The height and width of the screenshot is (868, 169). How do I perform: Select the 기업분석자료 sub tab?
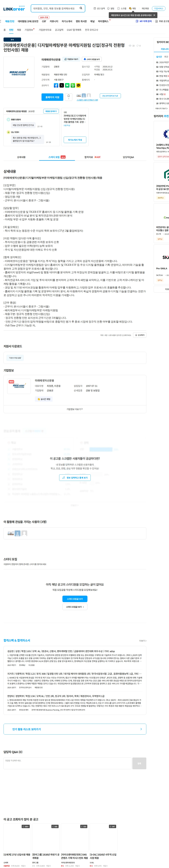pyautogui.click(x=45, y=30)
